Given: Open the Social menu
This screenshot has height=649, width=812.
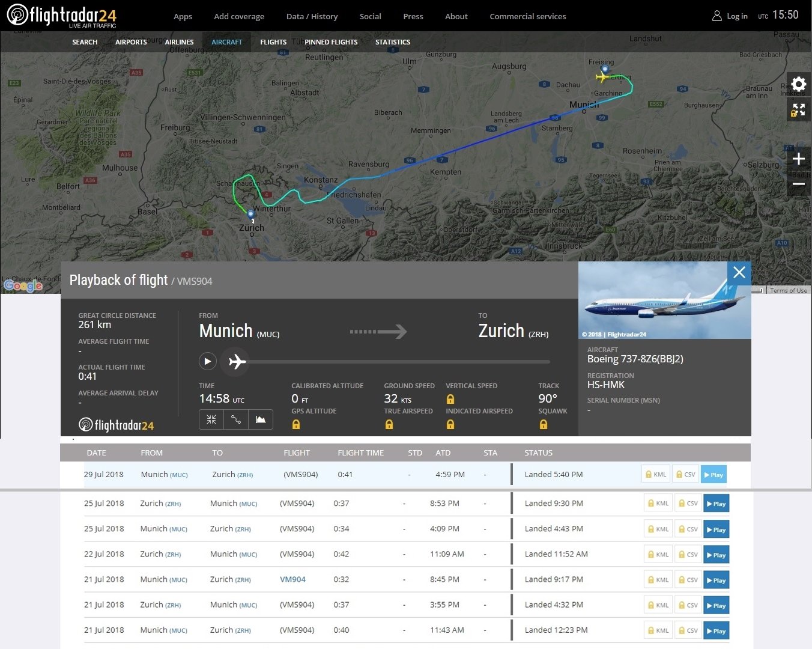Looking at the screenshot, I should 370,16.
